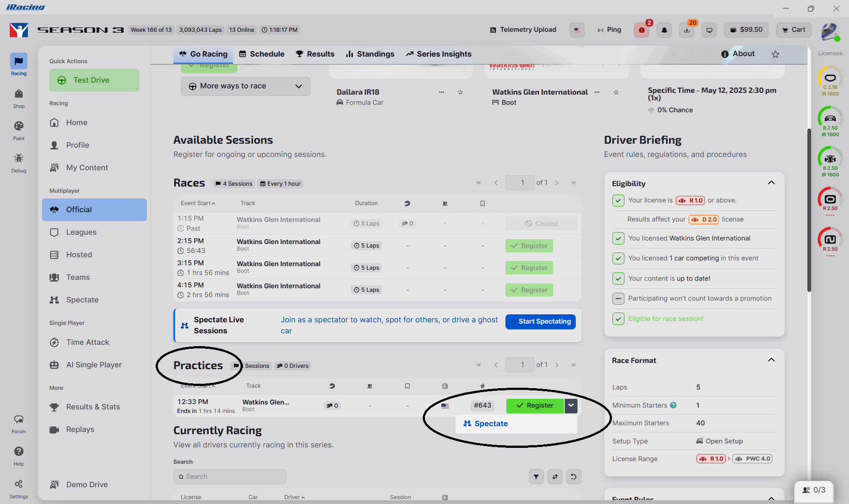This screenshot has width=849, height=504.
Task: Open the dropdown arrow beside practice Register
Action: click(571, 405)
